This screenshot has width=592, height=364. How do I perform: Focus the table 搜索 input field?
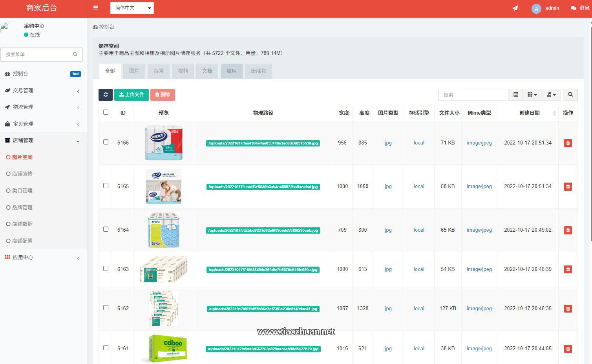coord(472,95)
